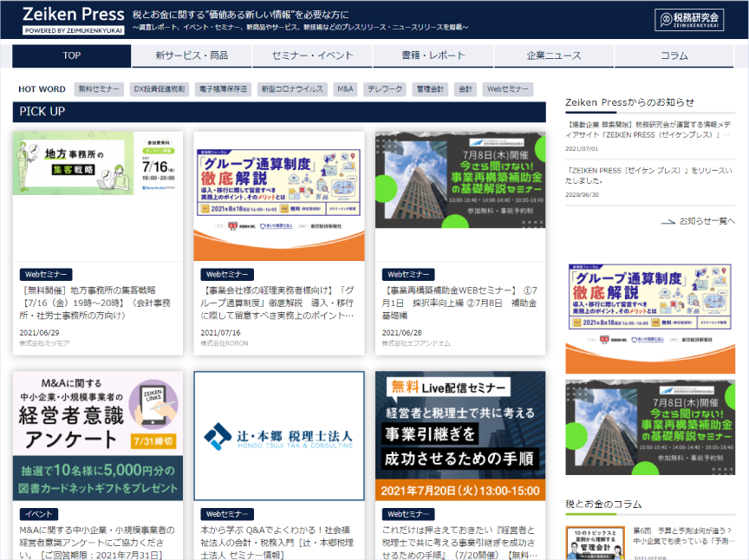Click company name 株式会社ROBON
The height and width of the screenshot is (560, 749).
pos(225,343)
